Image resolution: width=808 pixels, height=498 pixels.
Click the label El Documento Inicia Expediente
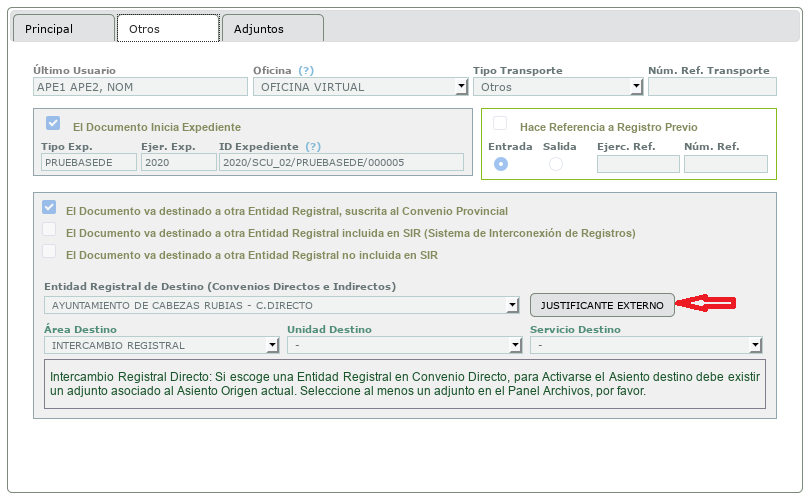coord(157,127)
